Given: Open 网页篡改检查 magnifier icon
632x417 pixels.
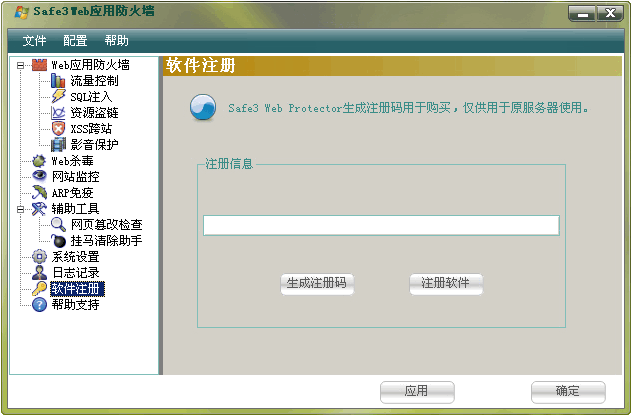Looking at the screenshot, I should point(58,225).
